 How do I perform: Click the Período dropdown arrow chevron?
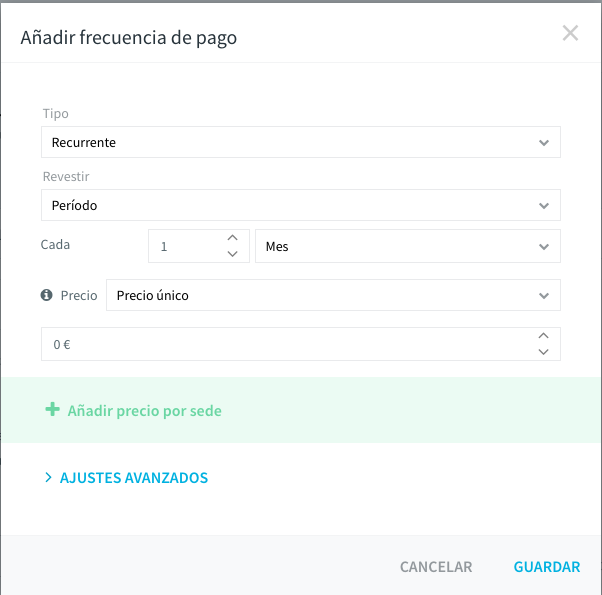tap(544, 206)
